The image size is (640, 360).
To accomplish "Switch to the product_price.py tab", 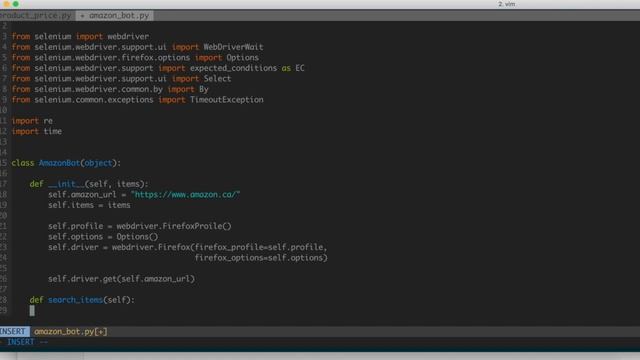I will click(x=36, y=16).
